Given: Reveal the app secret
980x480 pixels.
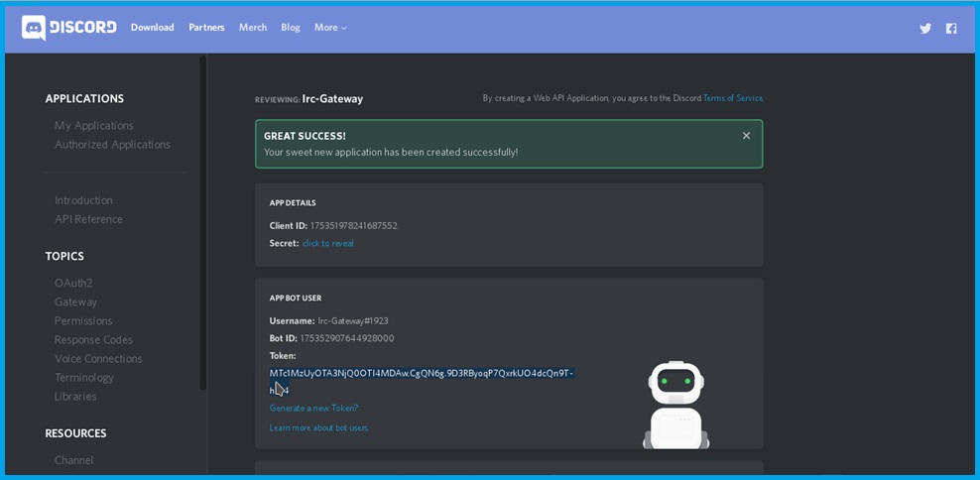Looking at the screenshot, I should pos(327,243).
